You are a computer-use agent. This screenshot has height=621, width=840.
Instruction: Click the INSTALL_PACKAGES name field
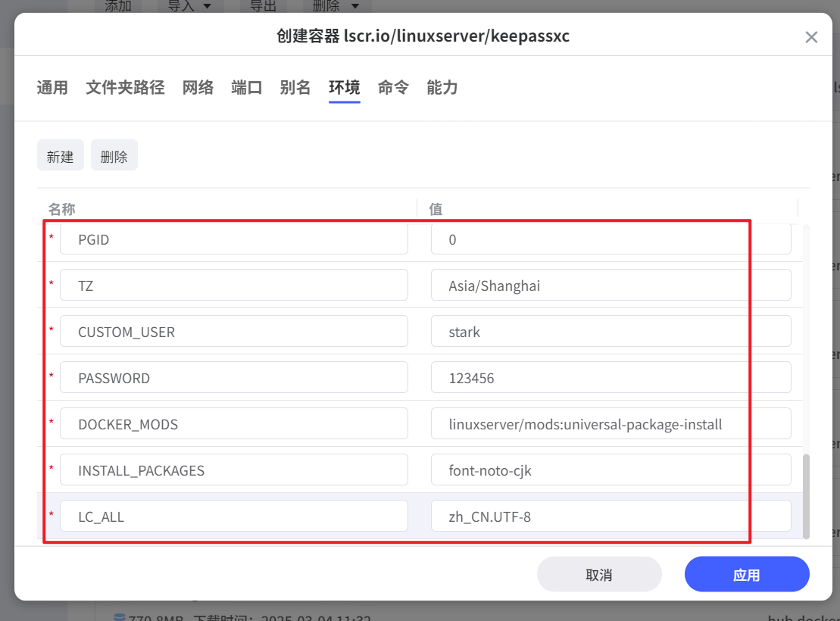(x=233, y=470)
